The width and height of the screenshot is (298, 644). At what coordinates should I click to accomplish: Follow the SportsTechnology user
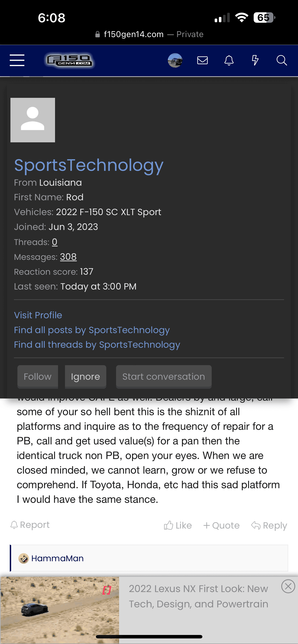pos(38,376)
